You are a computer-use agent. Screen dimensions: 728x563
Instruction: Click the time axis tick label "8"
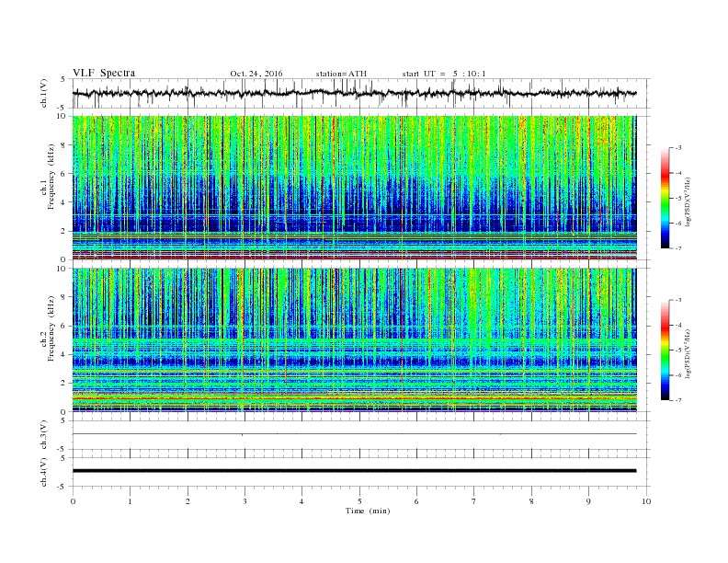(x=531, y=501)
